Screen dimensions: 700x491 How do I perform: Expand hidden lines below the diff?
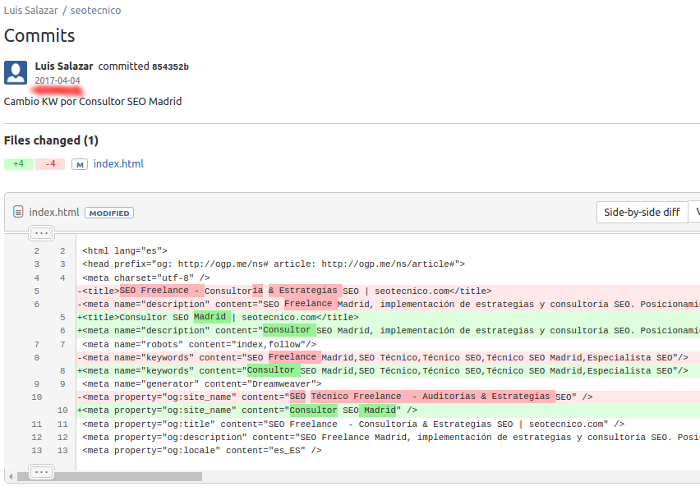click(x=41, y=471)
